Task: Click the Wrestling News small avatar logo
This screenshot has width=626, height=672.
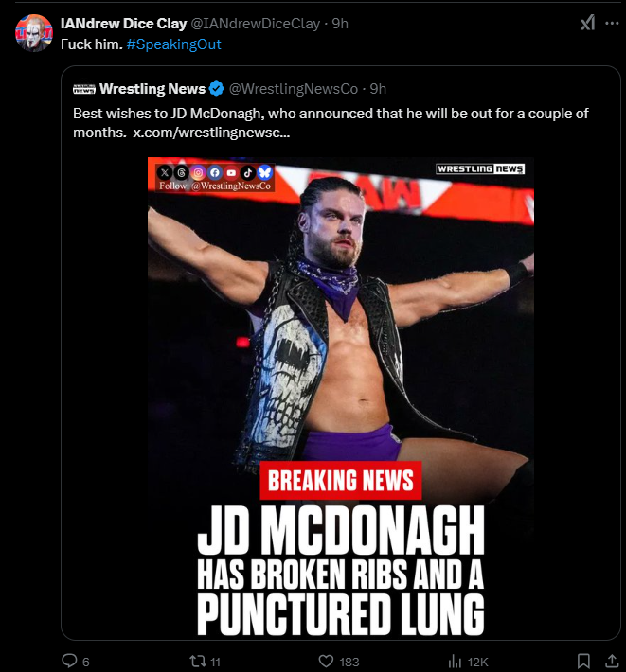Action: pyautogui.click(x=83, y=89)
